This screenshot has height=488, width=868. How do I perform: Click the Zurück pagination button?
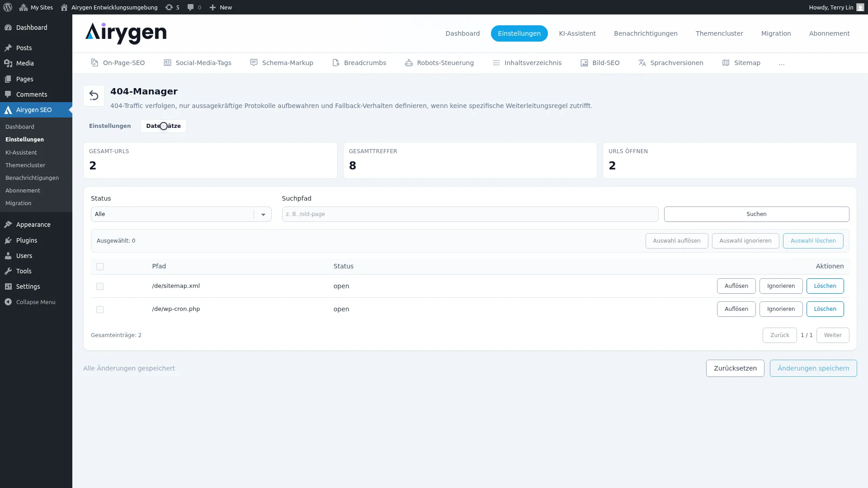779,335
